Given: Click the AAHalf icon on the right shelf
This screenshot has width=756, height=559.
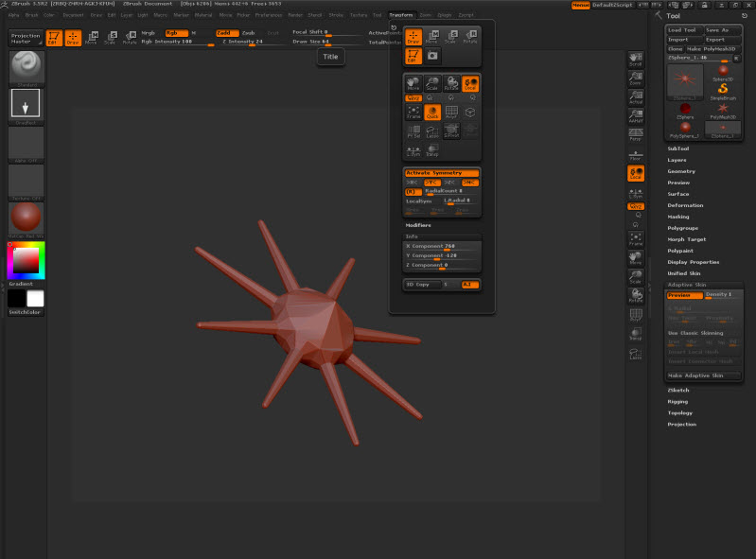Looking at the screenshot, I should 636,115.
